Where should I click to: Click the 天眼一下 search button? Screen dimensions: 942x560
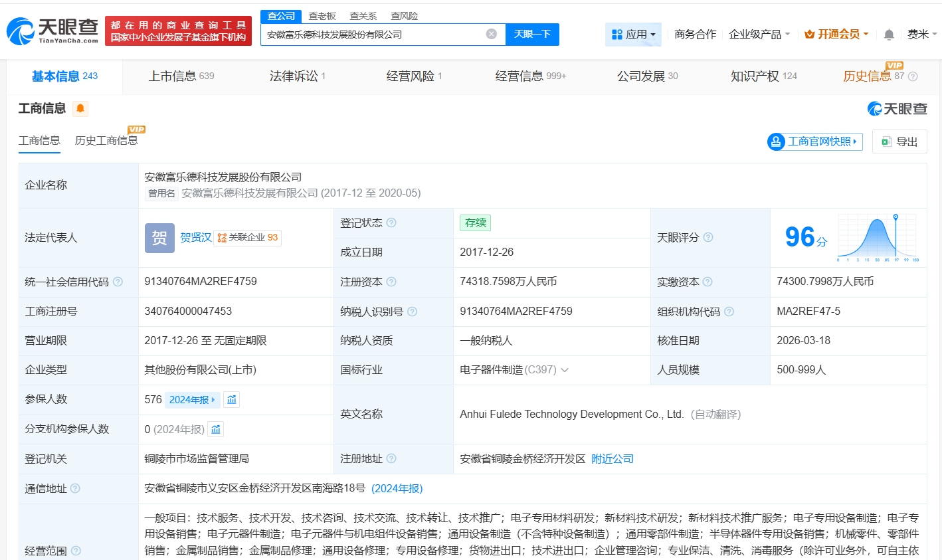coord(532,34)
